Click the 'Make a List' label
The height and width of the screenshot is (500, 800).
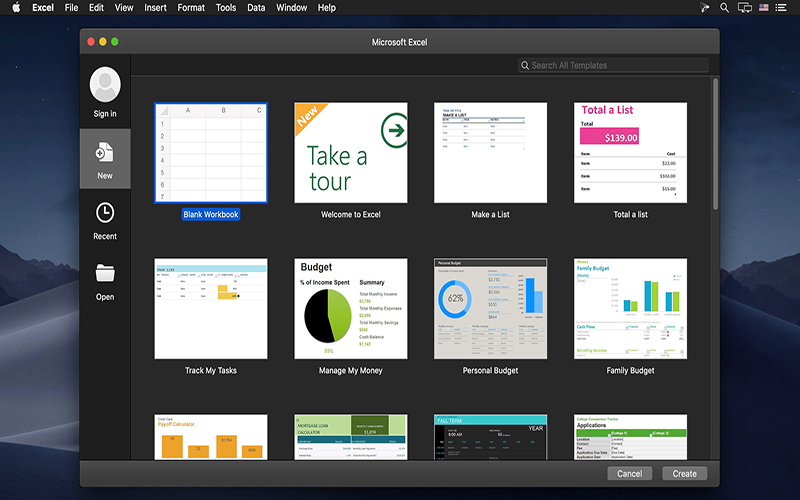(x=490, y=214)
